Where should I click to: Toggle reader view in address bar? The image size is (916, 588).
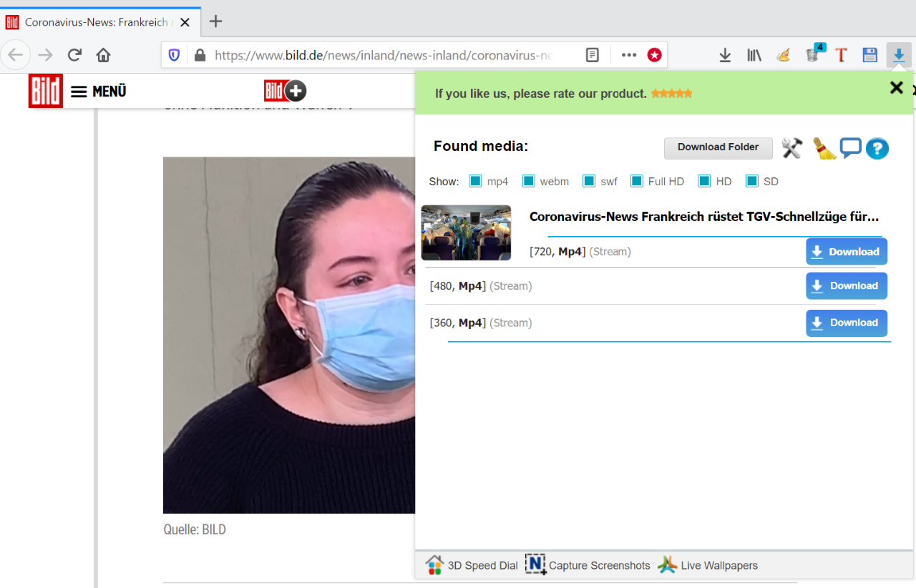pyautogui.click(x=592, y=54)
